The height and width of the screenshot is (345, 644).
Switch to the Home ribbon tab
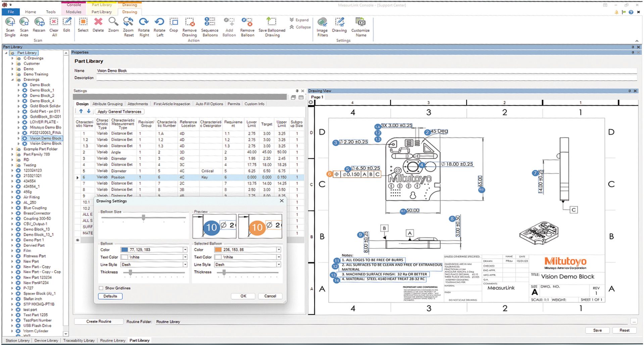coord(30,12)
